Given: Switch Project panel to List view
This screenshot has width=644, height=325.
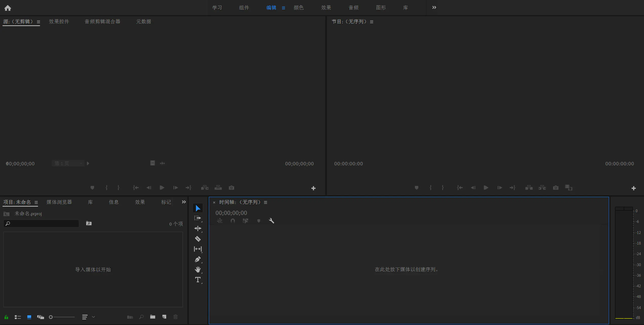Looking at the screenshot, I should 17,317.
